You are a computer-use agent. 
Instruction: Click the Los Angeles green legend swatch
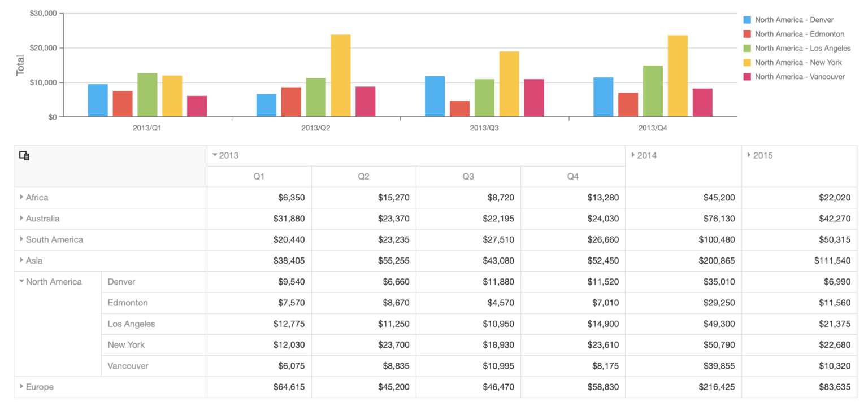click(748, 48)
